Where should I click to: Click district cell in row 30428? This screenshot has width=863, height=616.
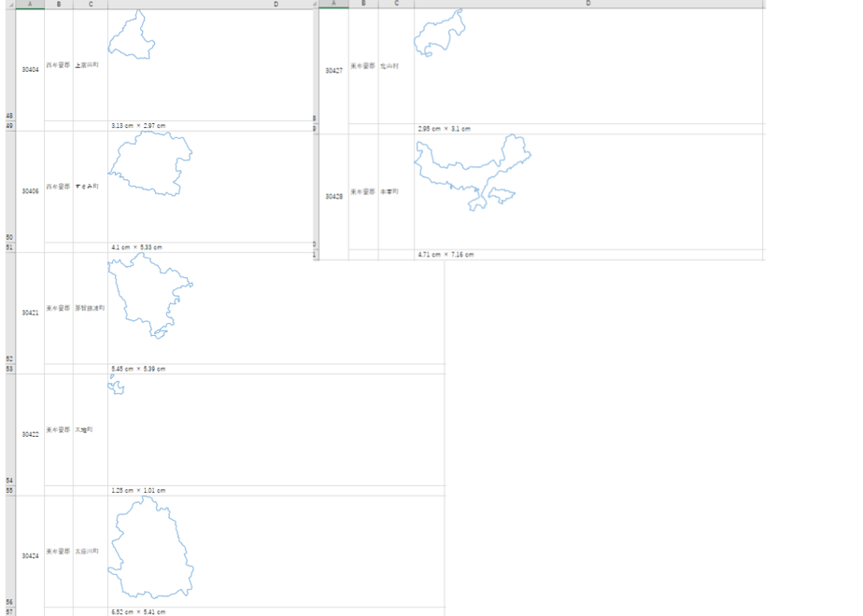(364, 191)
